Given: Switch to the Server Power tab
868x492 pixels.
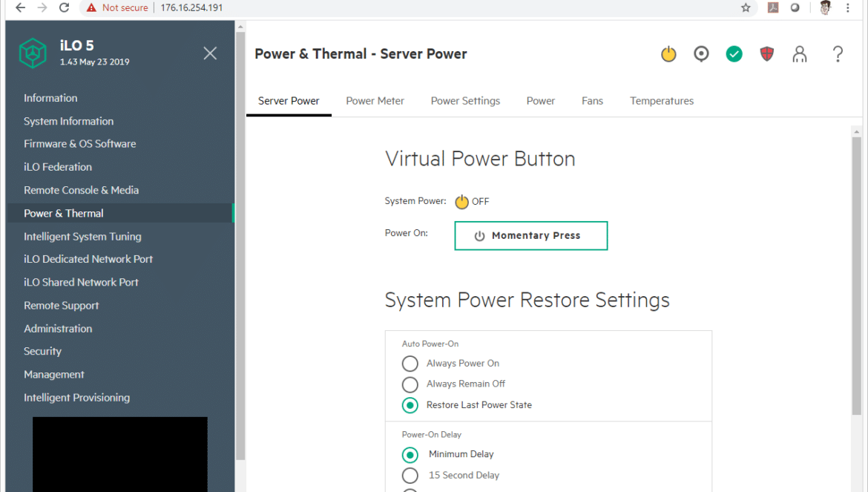Looking at the screenshot, I should click(x=289, y=101).
